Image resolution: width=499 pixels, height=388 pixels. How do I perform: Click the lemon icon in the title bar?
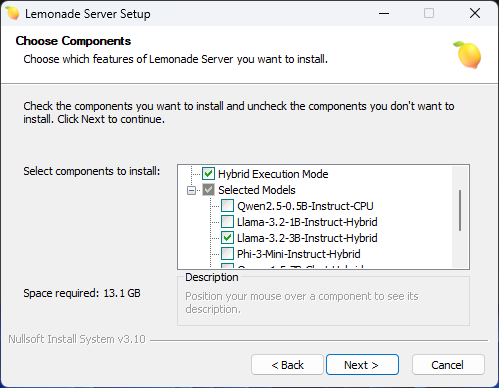pos(13,13)
